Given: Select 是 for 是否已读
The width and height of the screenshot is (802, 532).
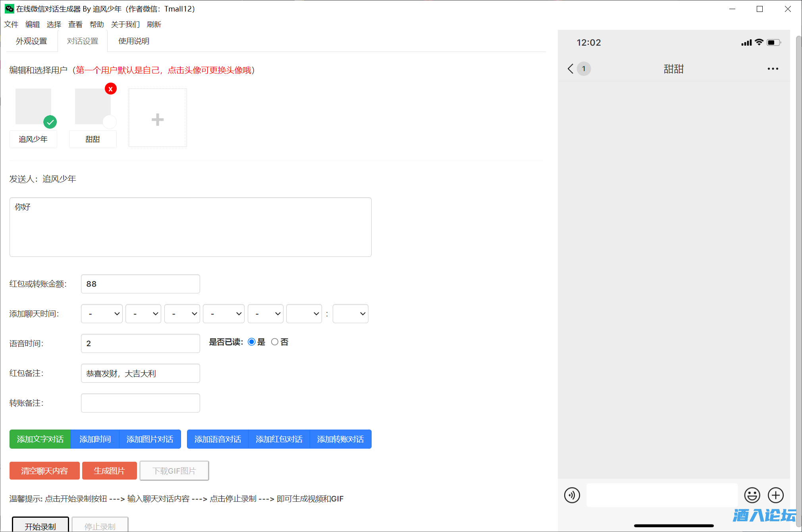Looking at the screenshot, I should (x=251, y=342).
